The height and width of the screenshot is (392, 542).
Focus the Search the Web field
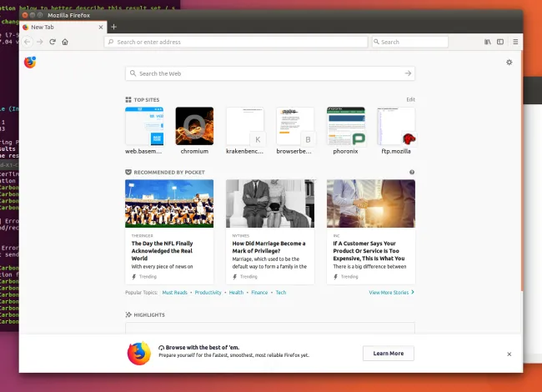[263, 73]
